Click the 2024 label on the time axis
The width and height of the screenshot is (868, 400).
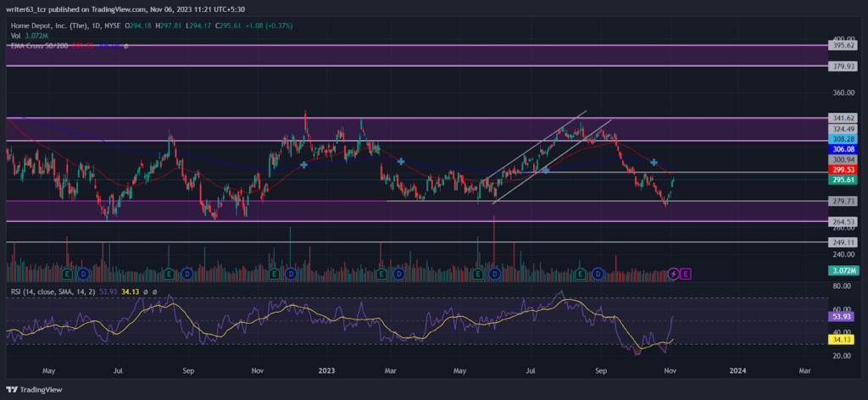[737, 369]
